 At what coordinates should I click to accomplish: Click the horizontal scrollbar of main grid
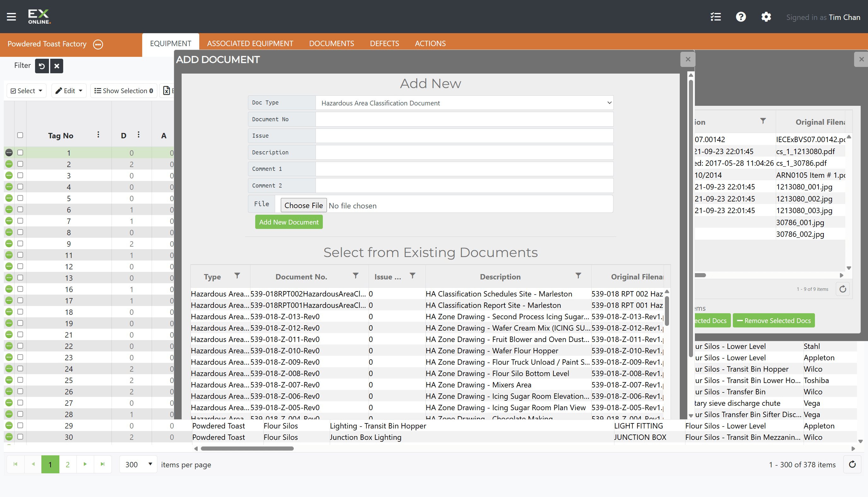point(247,448)
